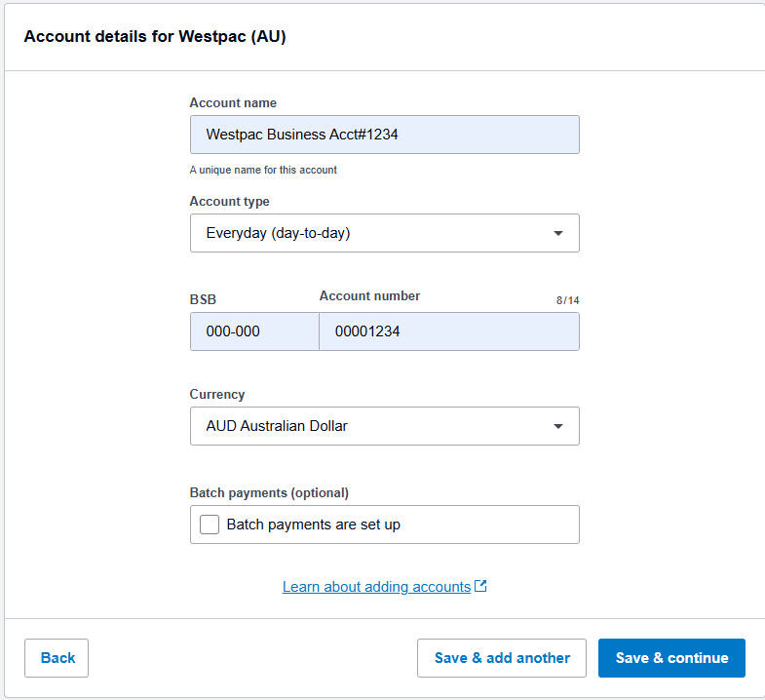This screenshot has height=700, width=765.
Task: Click the 'Account name' field label
Action: click(x=233, y=103)
